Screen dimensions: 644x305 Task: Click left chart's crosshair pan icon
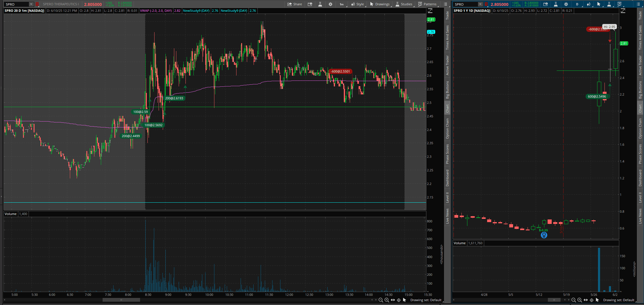[399, 300]
